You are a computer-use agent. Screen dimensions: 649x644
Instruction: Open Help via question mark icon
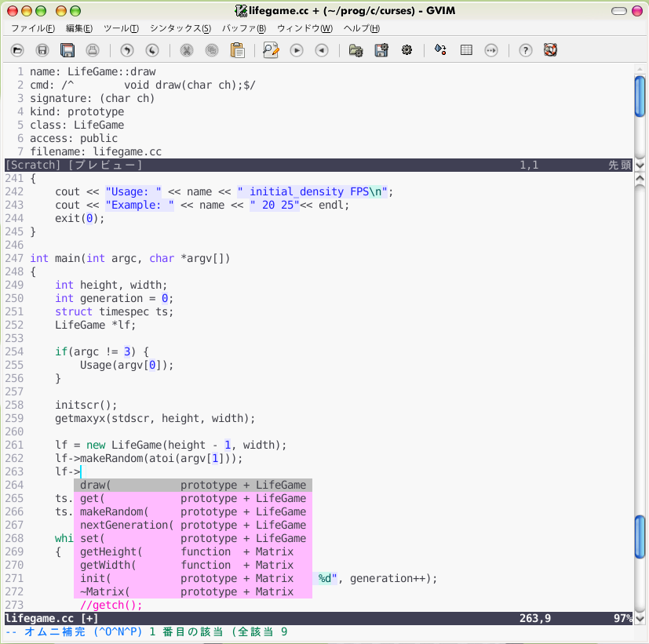(526, 50)
